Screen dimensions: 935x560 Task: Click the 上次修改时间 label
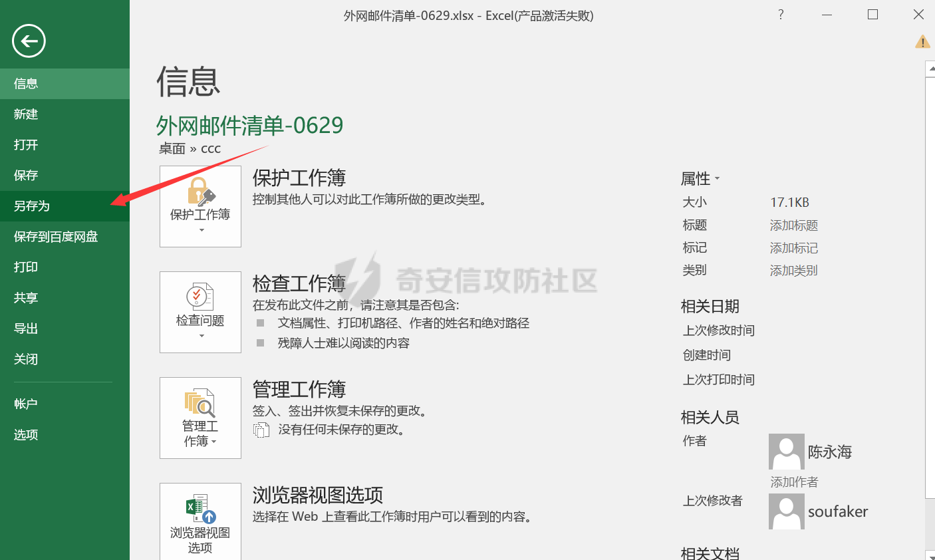point(719,331)
